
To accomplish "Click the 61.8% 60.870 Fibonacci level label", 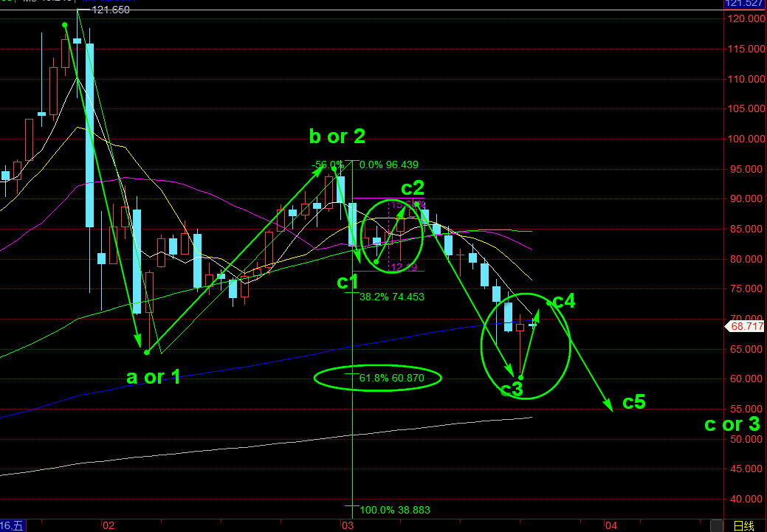I will (391, 379).
